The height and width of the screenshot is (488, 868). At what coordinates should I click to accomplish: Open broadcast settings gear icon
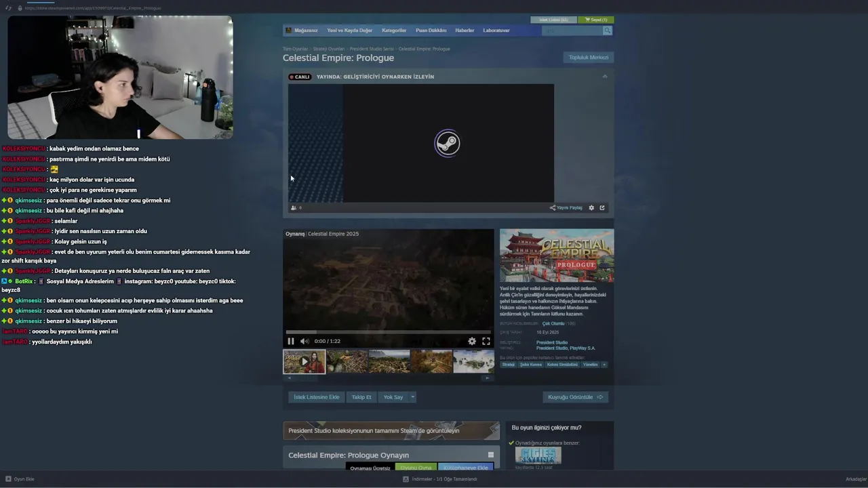coord(591,208)
